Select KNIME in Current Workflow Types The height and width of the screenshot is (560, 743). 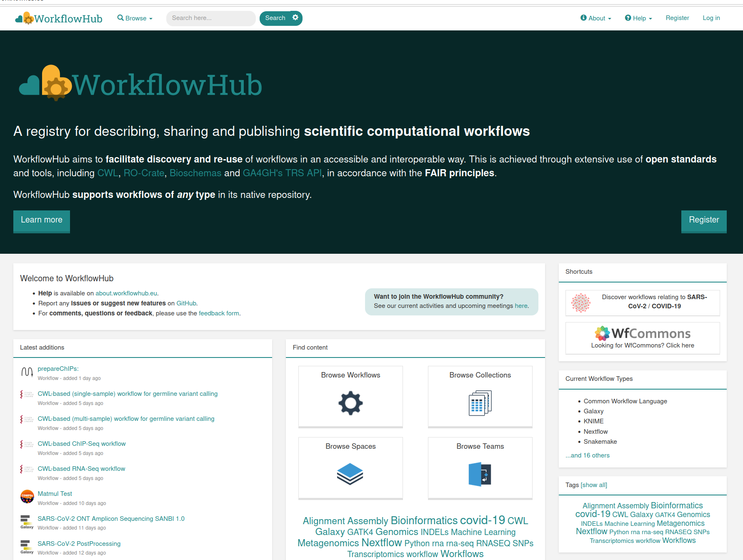click(593, 421)
